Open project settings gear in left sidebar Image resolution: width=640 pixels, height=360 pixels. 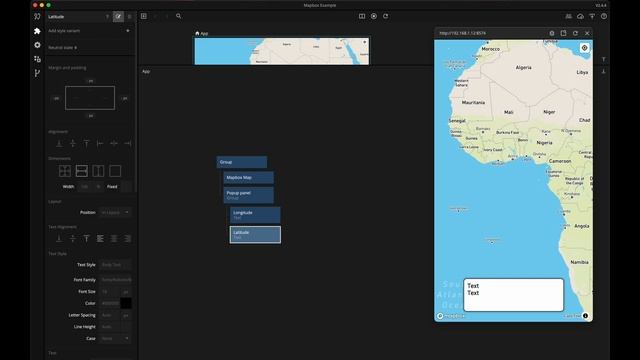[37, 45]
